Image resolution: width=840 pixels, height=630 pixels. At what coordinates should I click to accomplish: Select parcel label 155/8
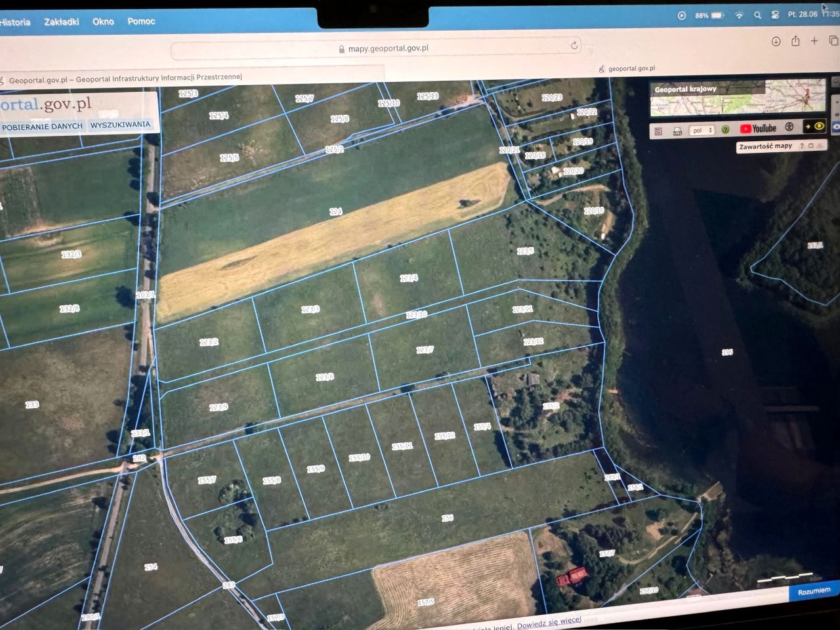tap(272, 480)
